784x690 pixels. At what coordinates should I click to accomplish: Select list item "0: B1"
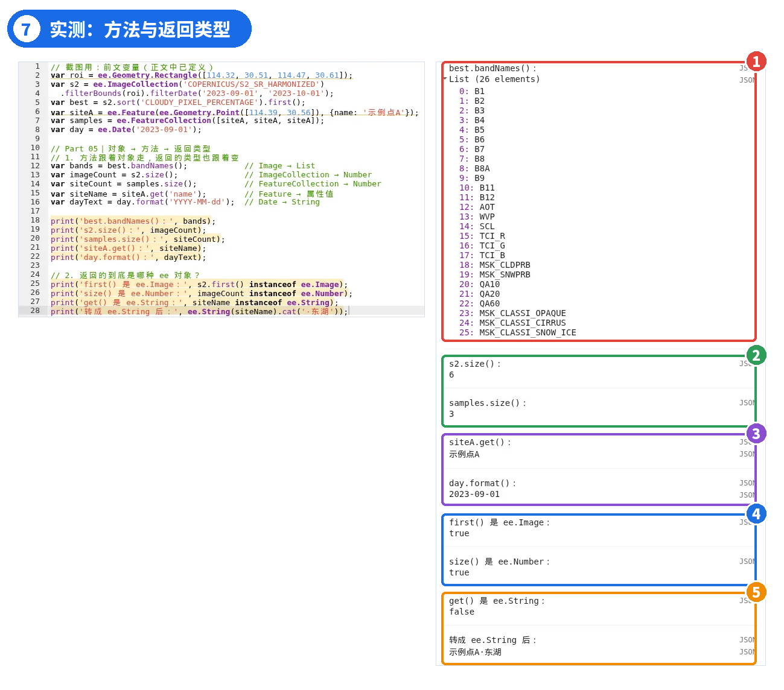tap(472, 92)
